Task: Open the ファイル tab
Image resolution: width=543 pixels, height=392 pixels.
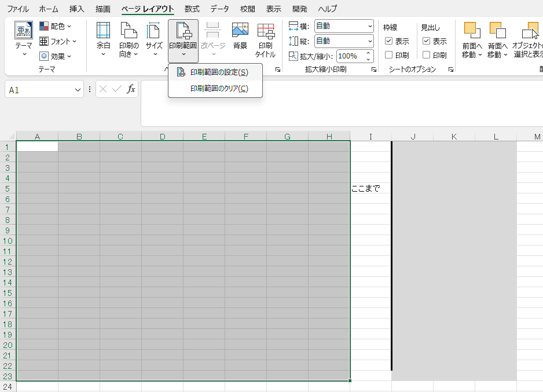Action: (18, 9)
